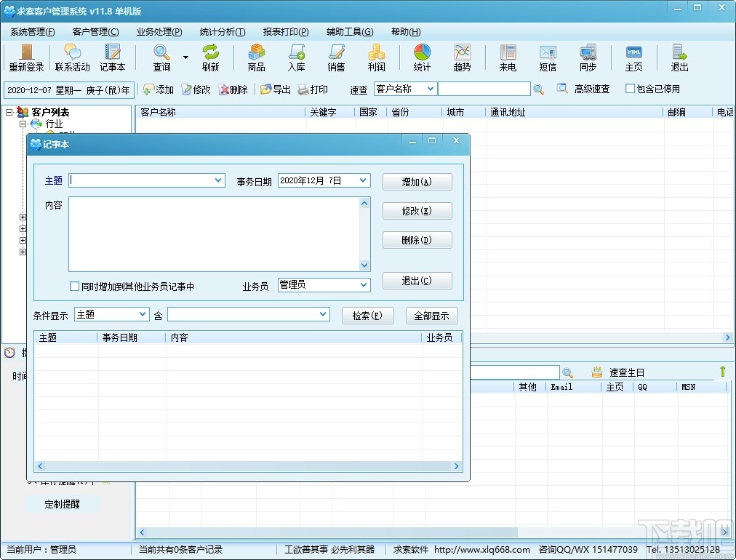The width and height of the screenshot is (736, 560).
Task: Click inside the 内容 content text area
Action: [x=214, y=233]
